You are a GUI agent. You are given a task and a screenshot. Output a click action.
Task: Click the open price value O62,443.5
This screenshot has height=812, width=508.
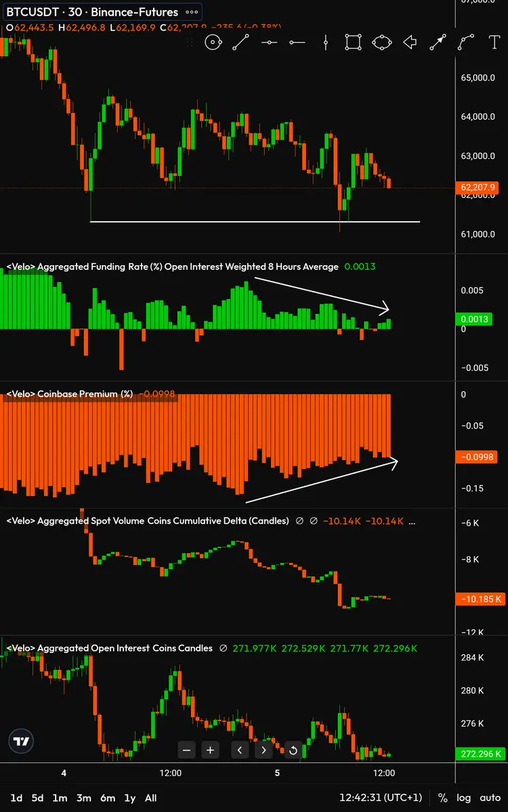tap(29, 28)
